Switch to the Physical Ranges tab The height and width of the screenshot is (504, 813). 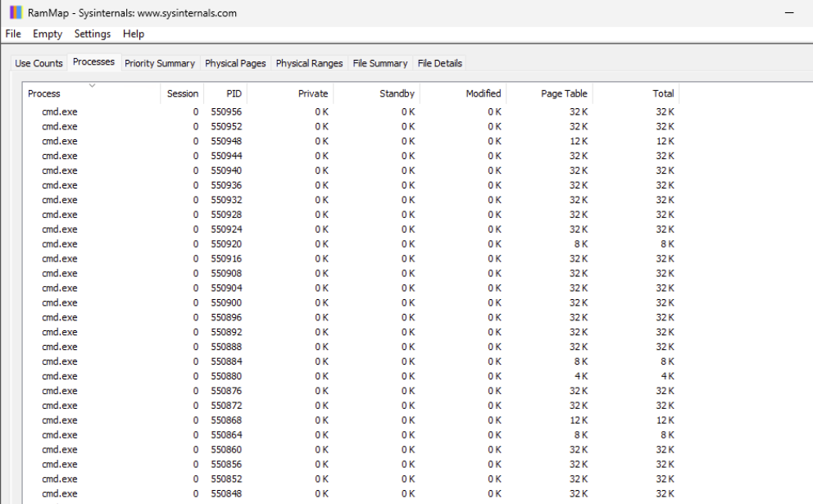309,63
